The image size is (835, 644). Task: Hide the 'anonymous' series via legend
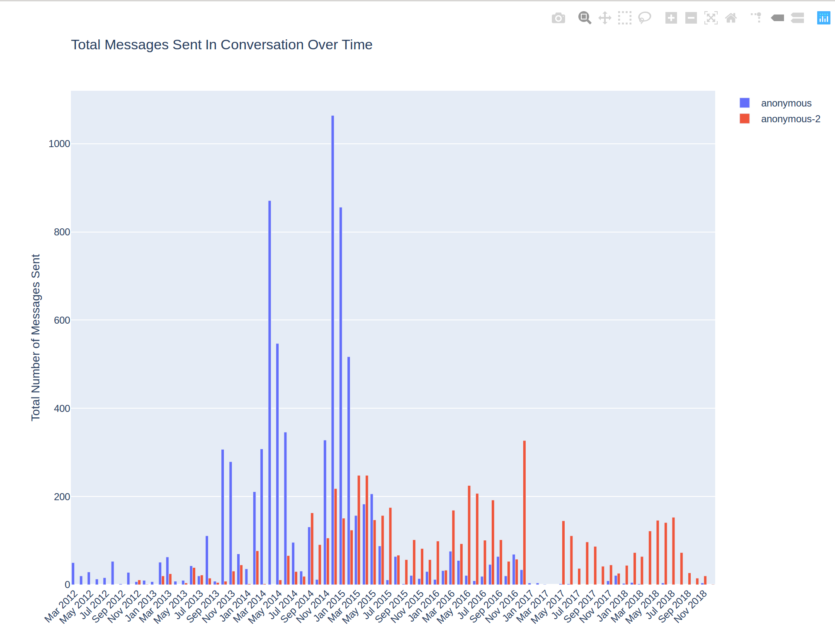786,103
